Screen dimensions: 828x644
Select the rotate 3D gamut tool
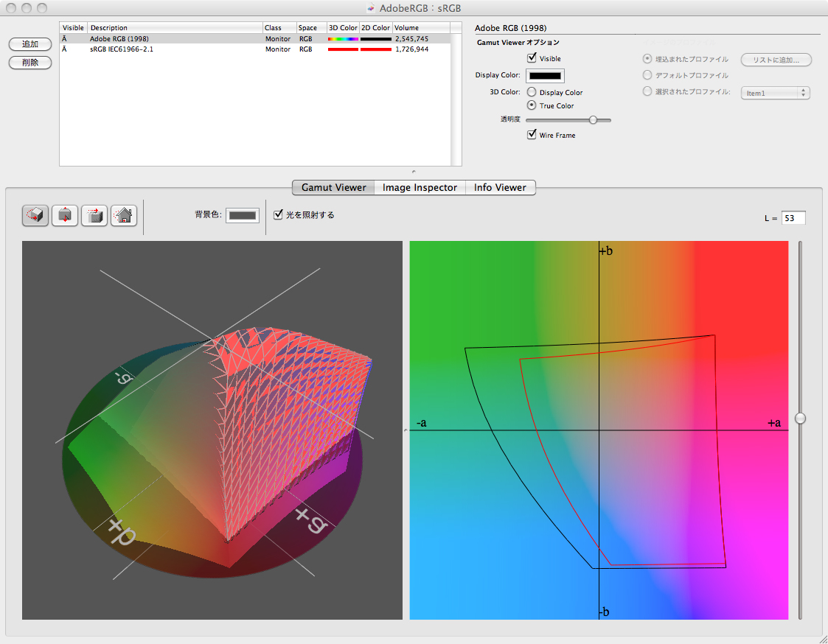(x=35, y=215)
